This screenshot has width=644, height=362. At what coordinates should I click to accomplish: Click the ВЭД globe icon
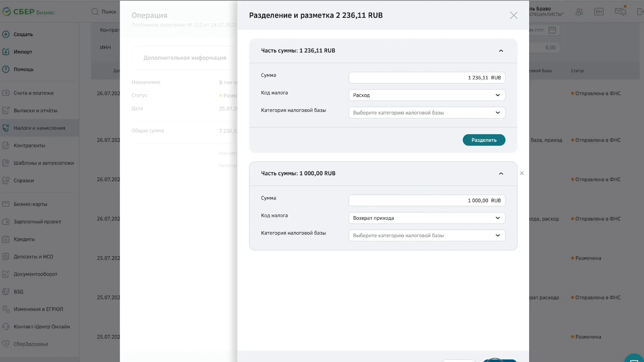pyautogui.click(x=6, y=291)
